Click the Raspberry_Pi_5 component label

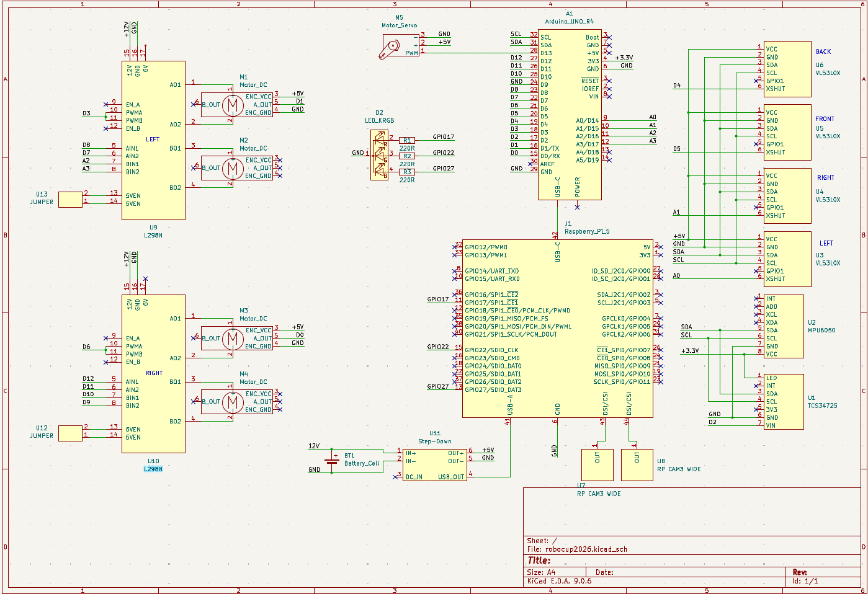pyautogui.click(x=587, y=231)
